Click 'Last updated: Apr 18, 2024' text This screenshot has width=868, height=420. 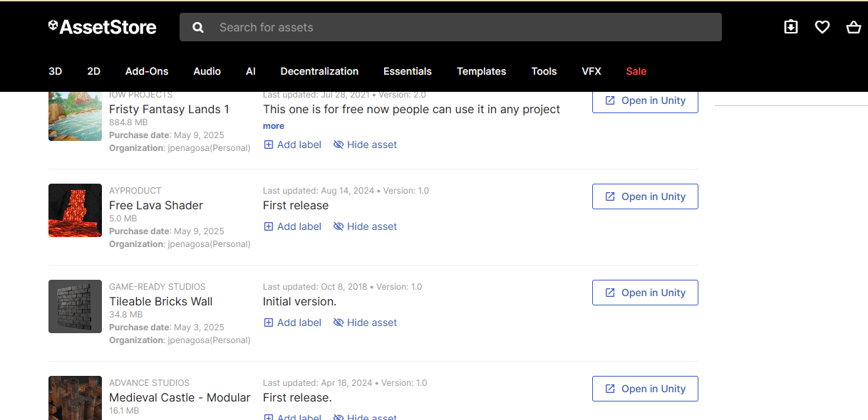click(x=318, y=383)
